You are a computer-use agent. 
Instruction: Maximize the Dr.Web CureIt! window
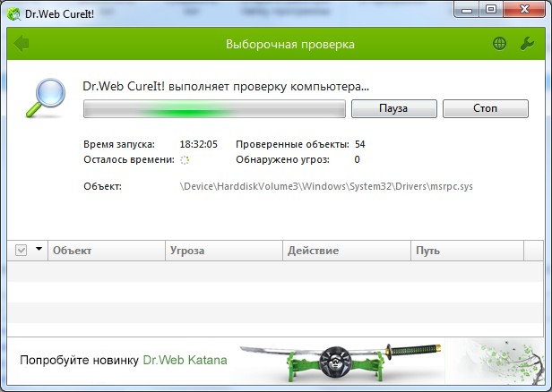pos(491,10)
